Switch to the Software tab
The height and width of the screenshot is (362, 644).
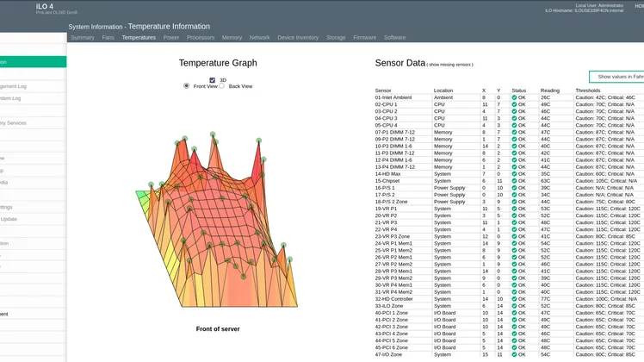point(394,37)
